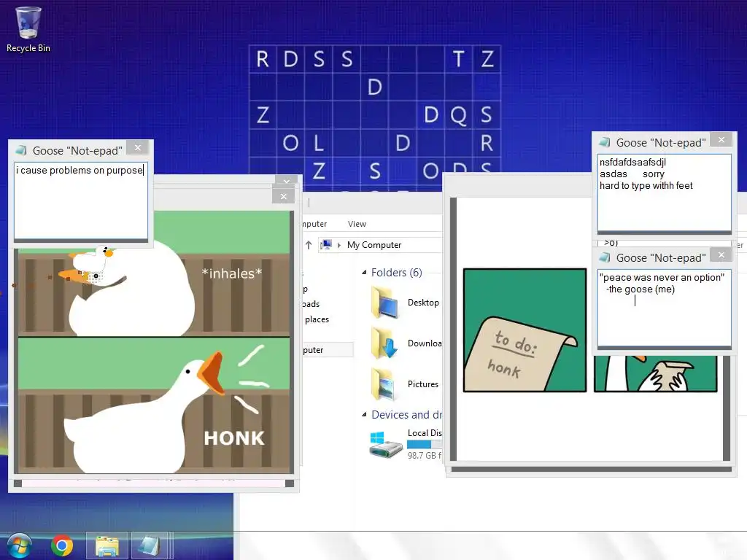Viewport: 747px width, 560px height.
Task: Click the Notepad taskbar icon
Action: click(x=149, y=545)
